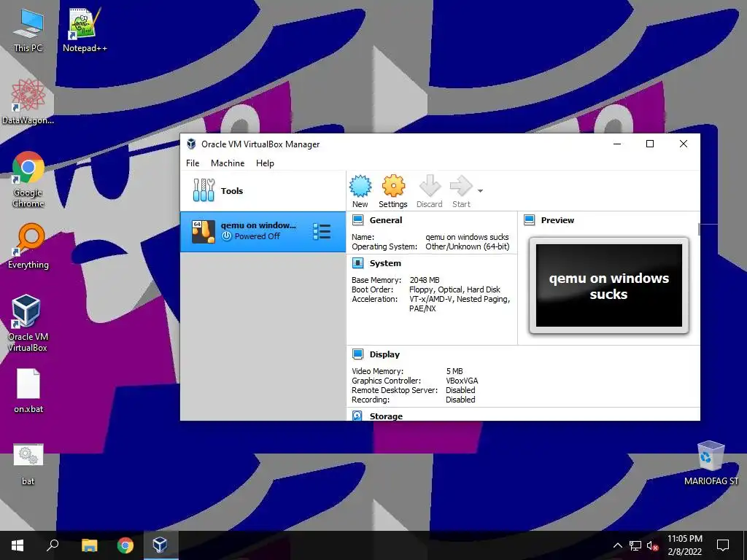747x560 pixels.
Task: Click the details pane vertical scrollbar
Action: (699, 229)
